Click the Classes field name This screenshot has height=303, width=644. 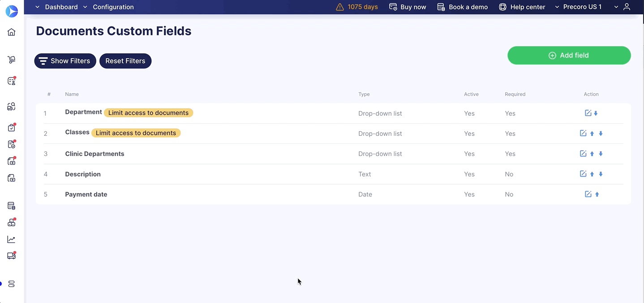pyautogui.click(x=77, y=132)
